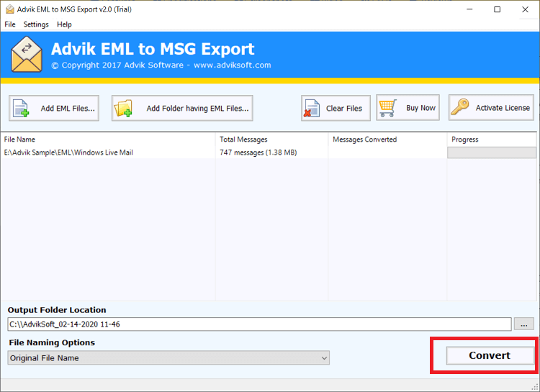Start conversion with the Convert button

[x=490, y=355]
